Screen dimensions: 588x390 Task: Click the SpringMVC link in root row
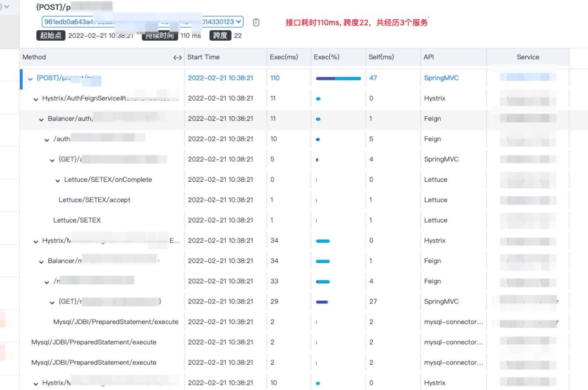(x=441, y=78)
